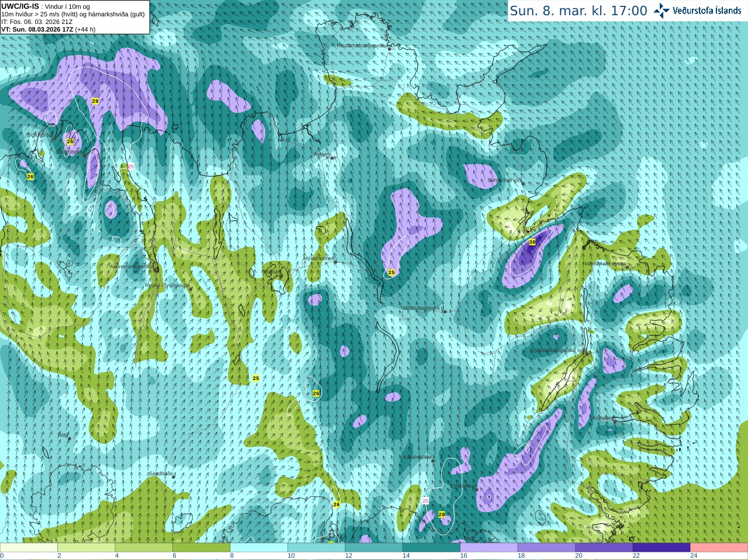The height and width of the screenshot is (560, 748).
Task: Click the legend scale value 20
Action: click(579, 556)
